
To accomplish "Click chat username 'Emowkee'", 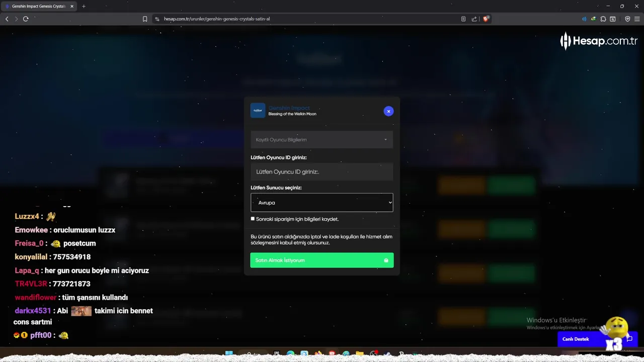I will (x=31, y=230).
